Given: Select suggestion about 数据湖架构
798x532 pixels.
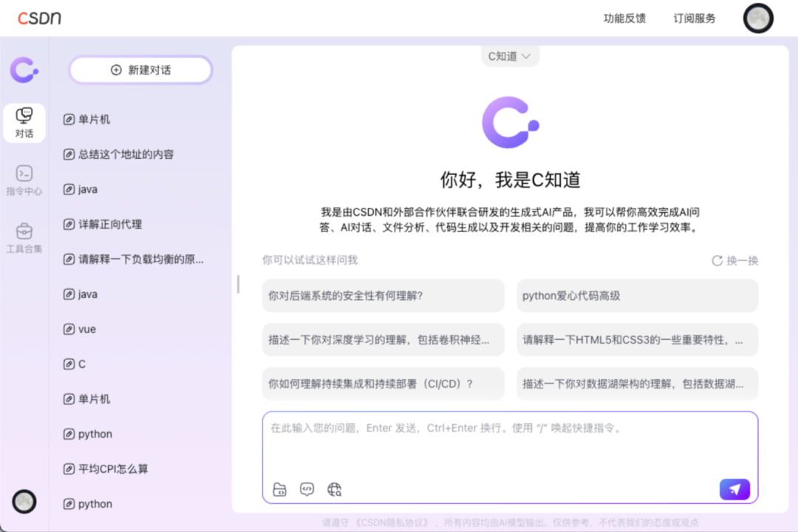Looking at the screenshot, I should pos(637,383).
